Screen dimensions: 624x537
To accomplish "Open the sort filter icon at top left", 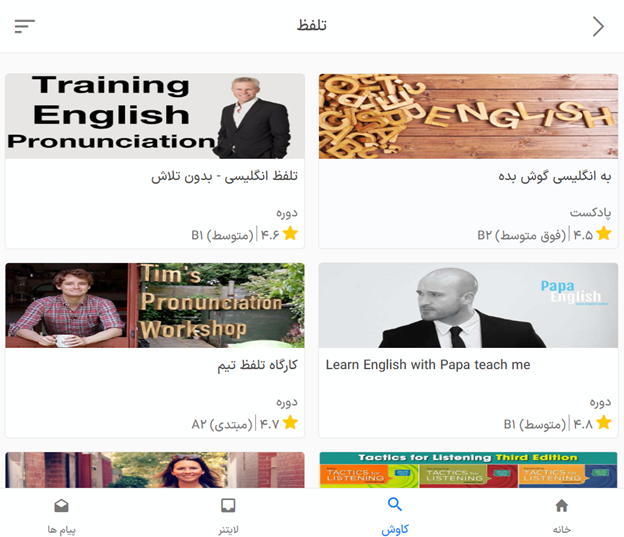I will (x=25, y=26).
